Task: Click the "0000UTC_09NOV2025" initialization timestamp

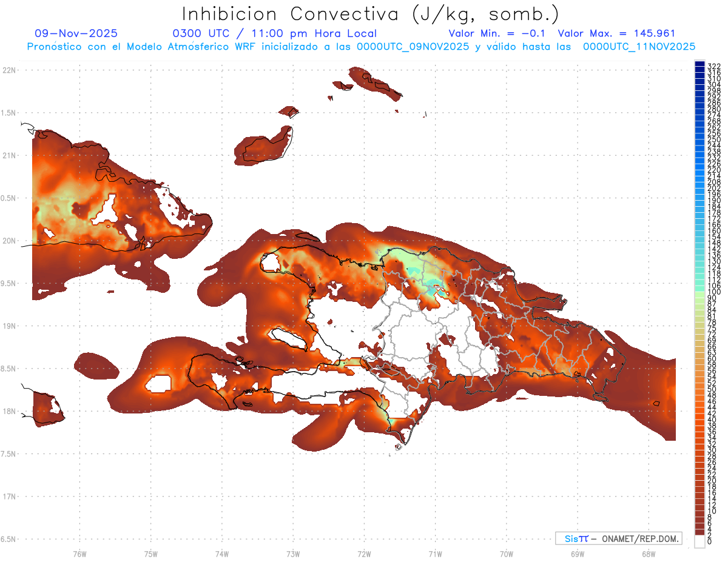Action: [413, 46]
